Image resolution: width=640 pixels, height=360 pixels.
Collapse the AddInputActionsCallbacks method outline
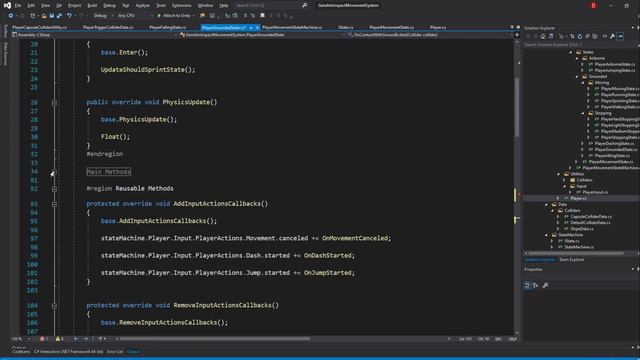pos(54,204)
